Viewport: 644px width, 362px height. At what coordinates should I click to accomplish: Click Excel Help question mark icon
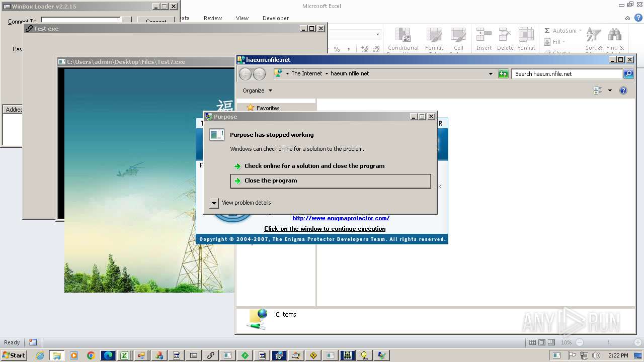(638, 18)
